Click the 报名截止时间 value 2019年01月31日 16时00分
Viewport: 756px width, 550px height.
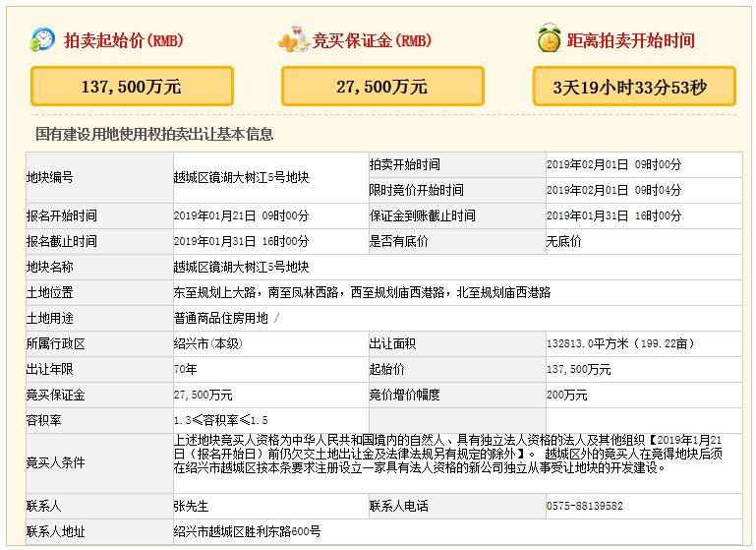(x=241, y=241)
